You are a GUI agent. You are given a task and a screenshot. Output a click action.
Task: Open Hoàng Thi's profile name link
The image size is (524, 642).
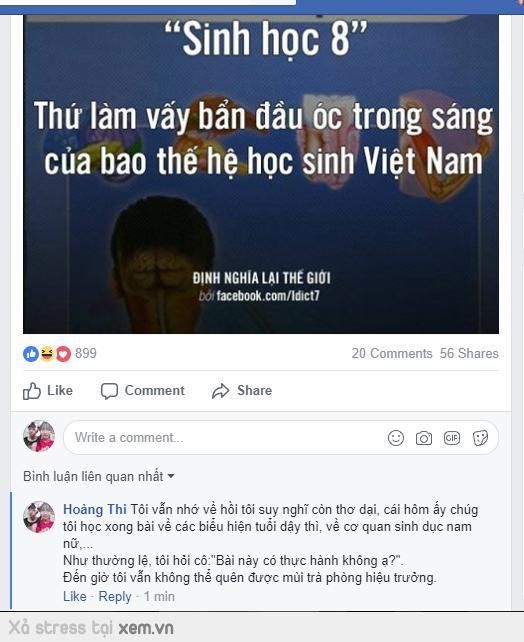click(x=95, y=509)
